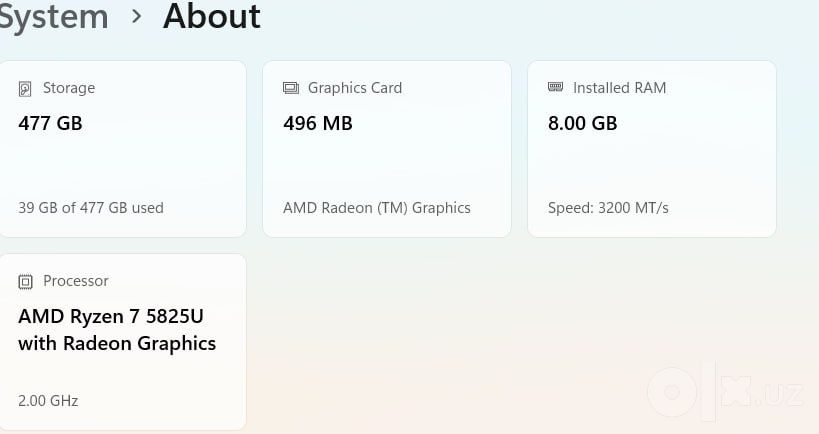Click the Speed: 3200 MT/s text
This screenshot has width=819, height=434.
[x=608, y=208]
